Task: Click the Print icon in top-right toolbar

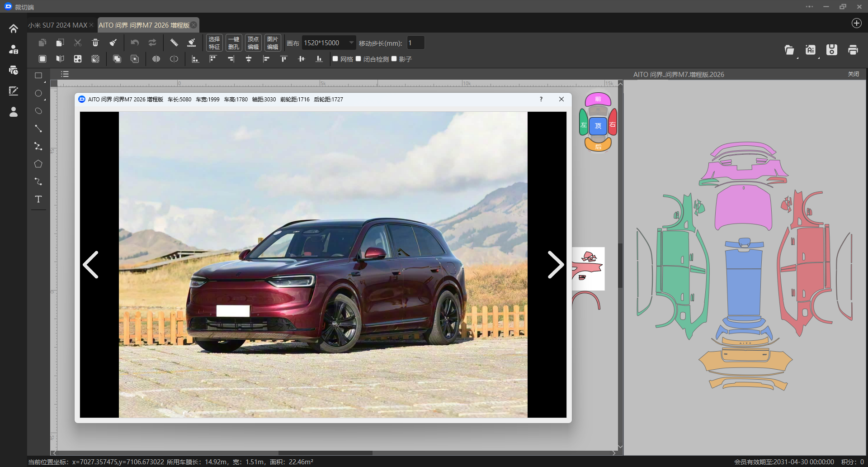Action: click(853, 50)
